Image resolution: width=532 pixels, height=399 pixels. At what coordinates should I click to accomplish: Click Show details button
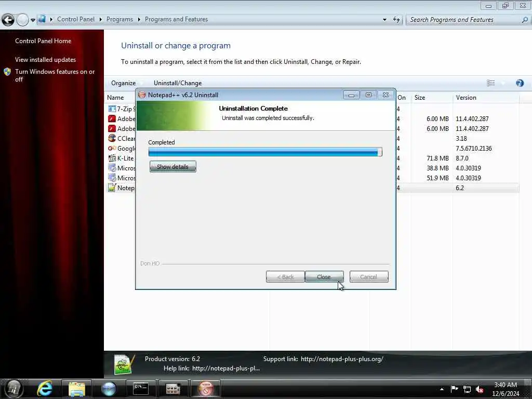[x=172, y=167]
